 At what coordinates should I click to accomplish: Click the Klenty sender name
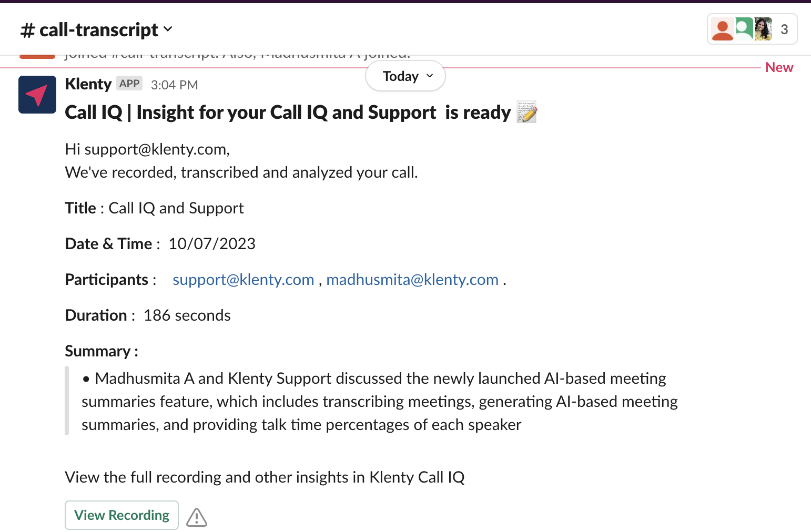(88, 84)
